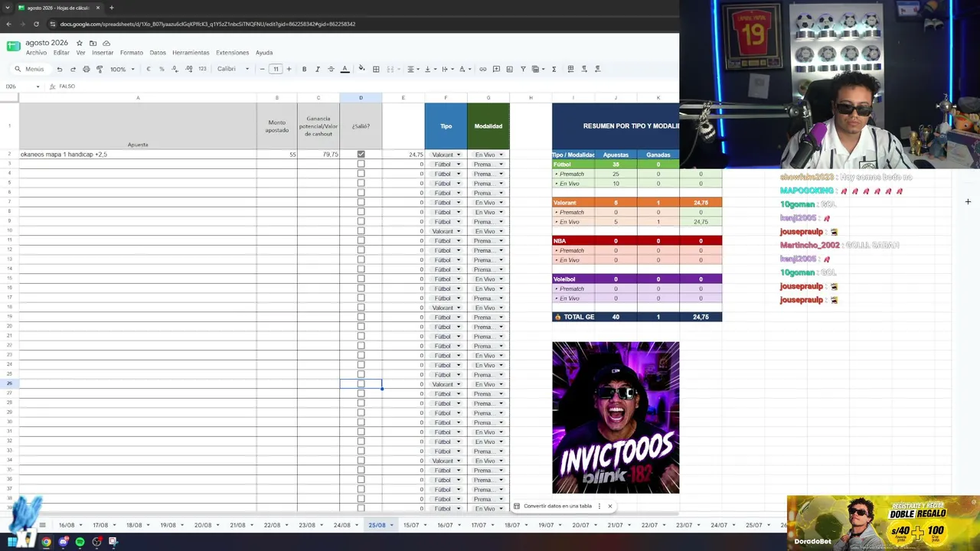This screenshot has height=551, width=980.
Task: Apply percent number format
Action: [162, 69]
